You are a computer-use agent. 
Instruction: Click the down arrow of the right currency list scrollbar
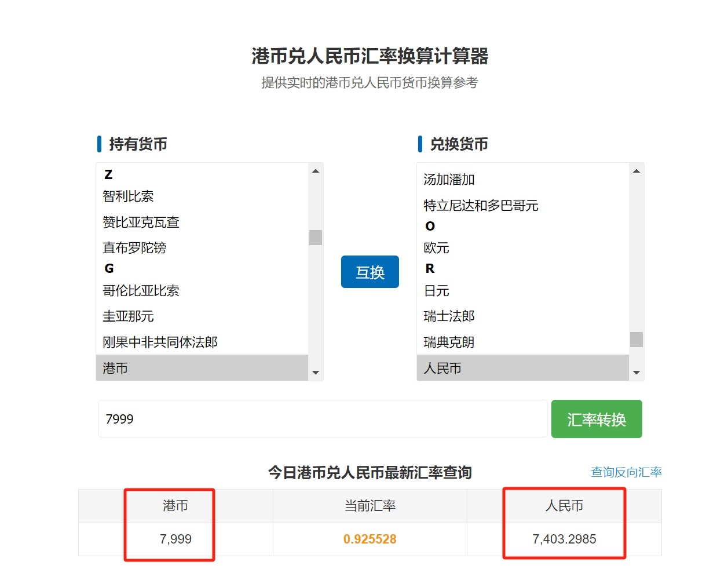coord(636,373)
